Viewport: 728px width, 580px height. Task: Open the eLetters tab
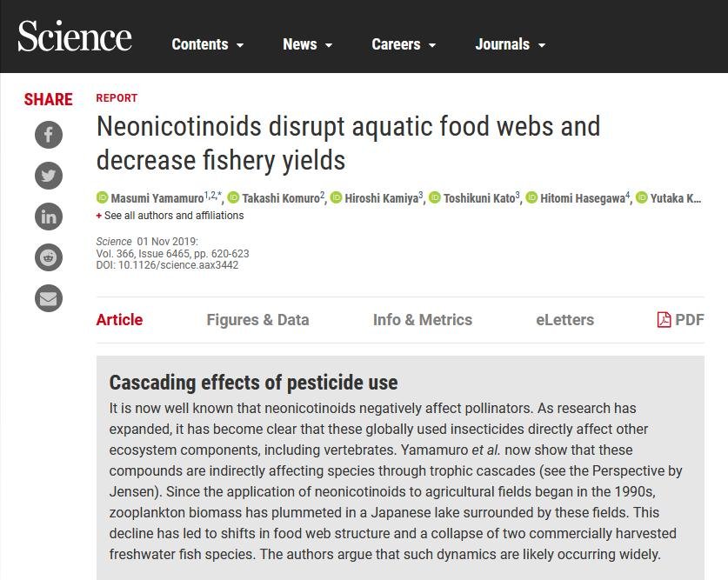pos(564,320)
